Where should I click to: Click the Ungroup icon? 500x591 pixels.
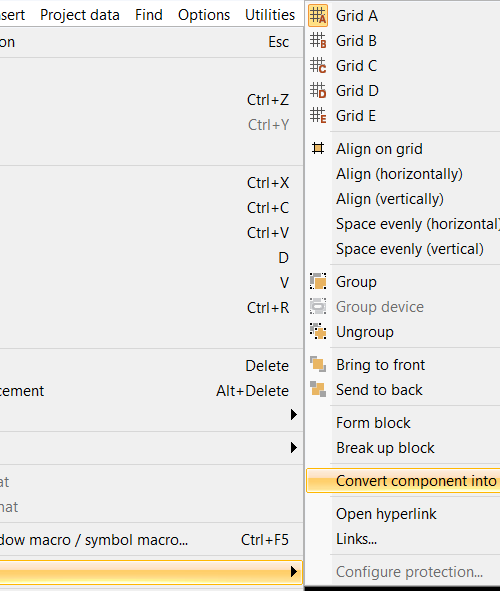coord(318,332)
